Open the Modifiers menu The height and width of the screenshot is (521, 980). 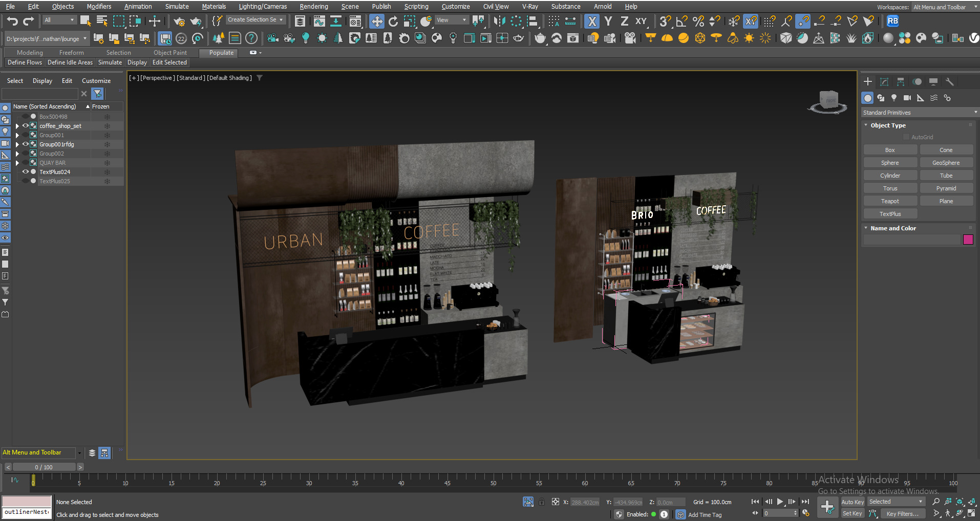(x=99, y=6)
